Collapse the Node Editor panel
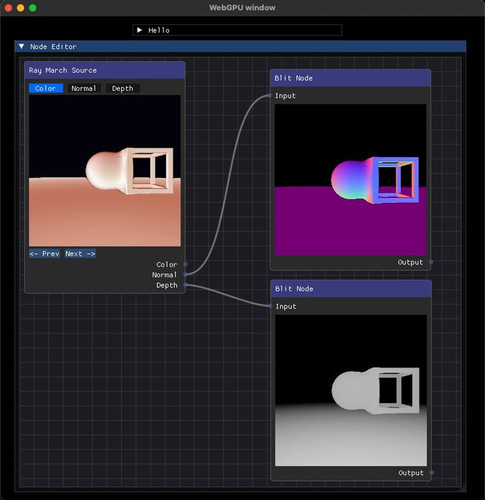 pyautogui.click(x=22, y=46)
